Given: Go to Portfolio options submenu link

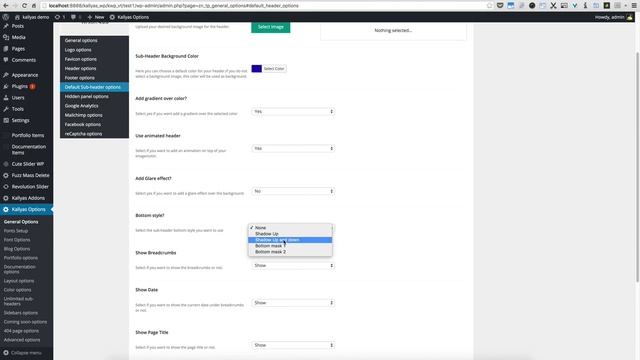Looking at the screenshot, I should tap(21, 258).
